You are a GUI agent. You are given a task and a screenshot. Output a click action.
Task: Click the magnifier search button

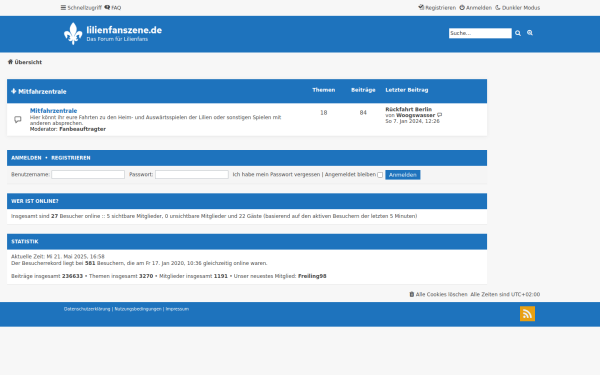(x=518, y=33)
